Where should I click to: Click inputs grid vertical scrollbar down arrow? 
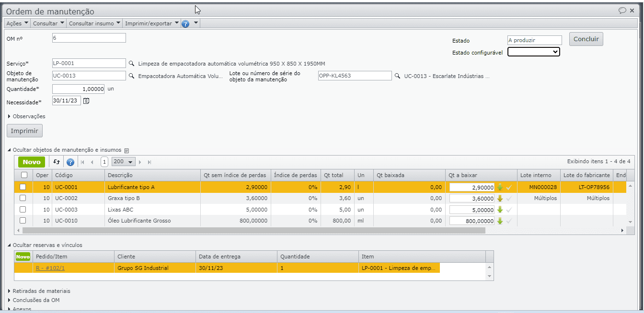click(630, 223)
